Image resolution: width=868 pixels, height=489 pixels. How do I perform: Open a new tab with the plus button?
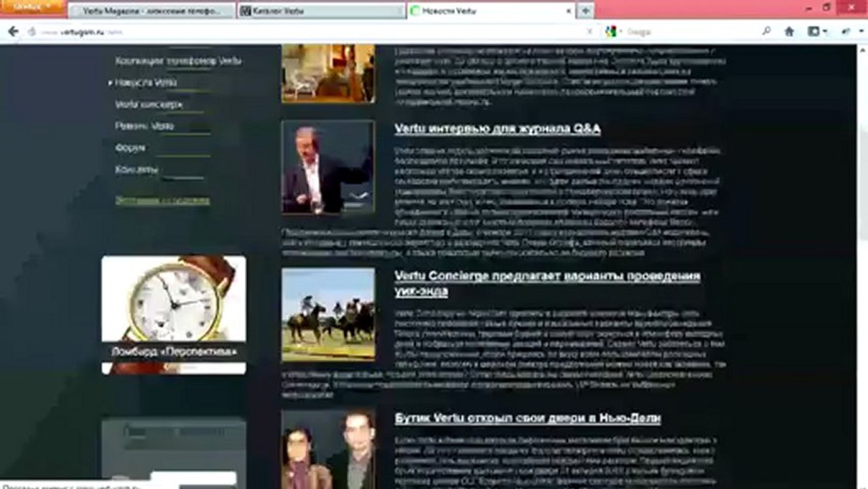click(585, 11)
